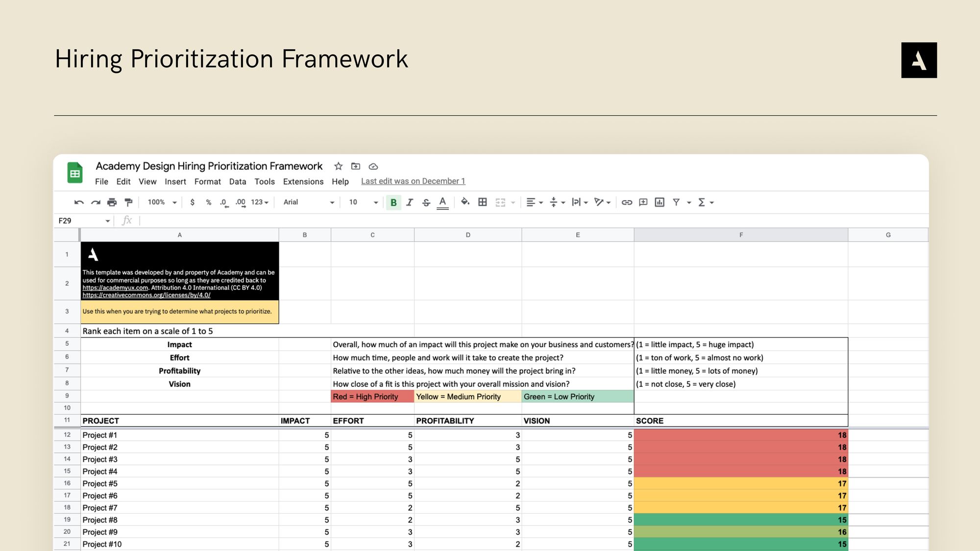
Task: Click the borders/grid icon in toolbar
Action: pyautogui.click(x=481, y=202)
